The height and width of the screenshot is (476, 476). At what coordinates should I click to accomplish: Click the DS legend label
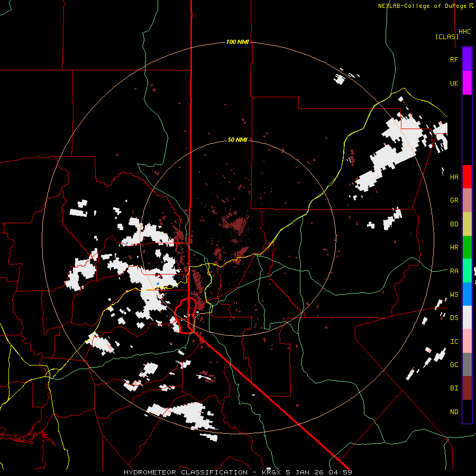click(454, 318)
